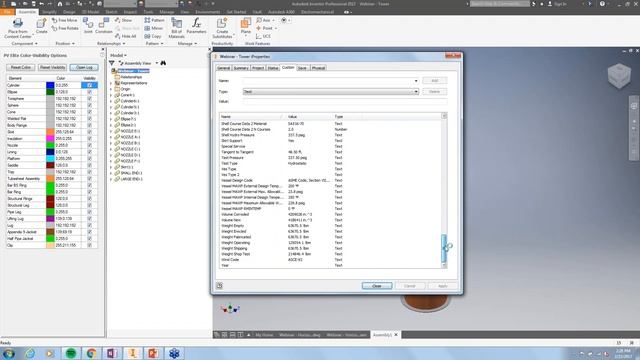The height and width of the screenshot is (360, 640).
Task: Expand the LARGE END:1 node
Action: click(111, 179)
